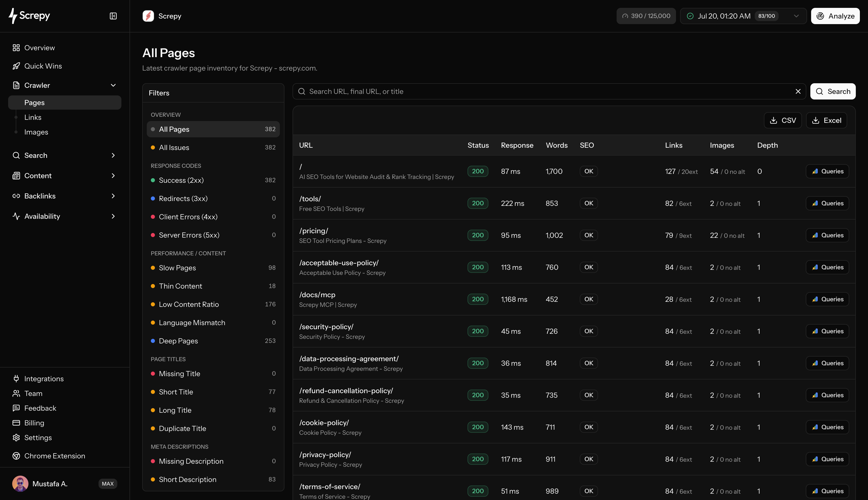Image resolution: width=868 pixels, height=500 pixels.
Task: Open Team people icon
Action: (x=16, y=393)
